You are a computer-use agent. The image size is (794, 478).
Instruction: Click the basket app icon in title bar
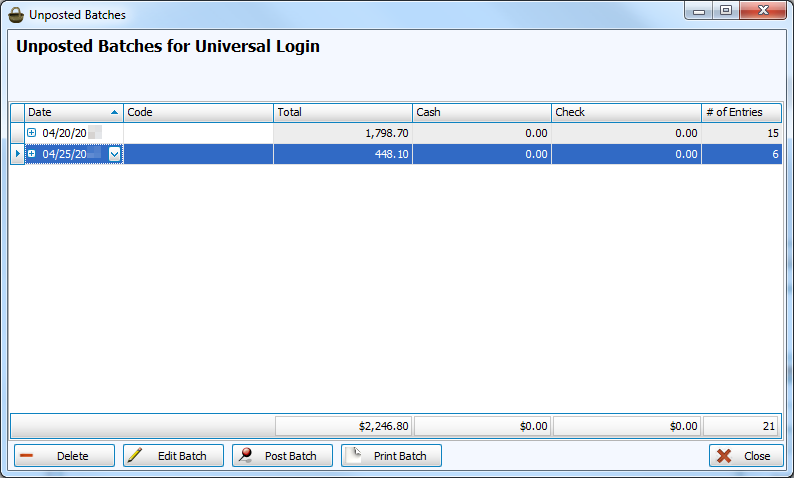pos(16,15)
